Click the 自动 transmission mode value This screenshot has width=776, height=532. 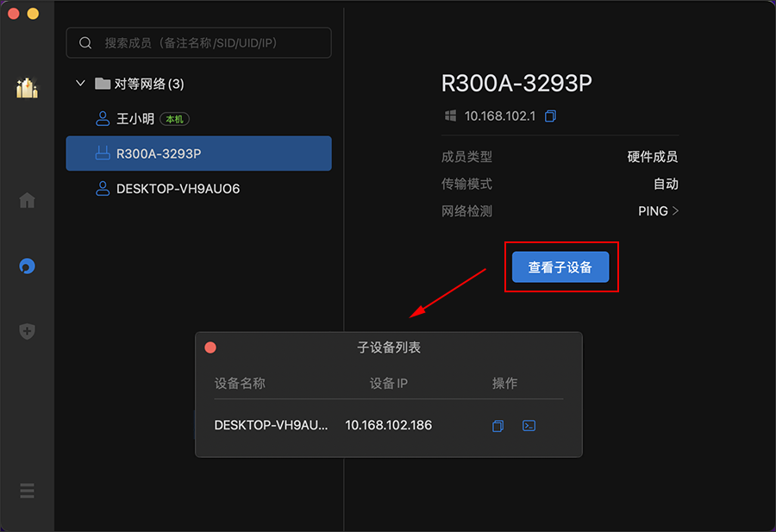(x=666, y=185)
